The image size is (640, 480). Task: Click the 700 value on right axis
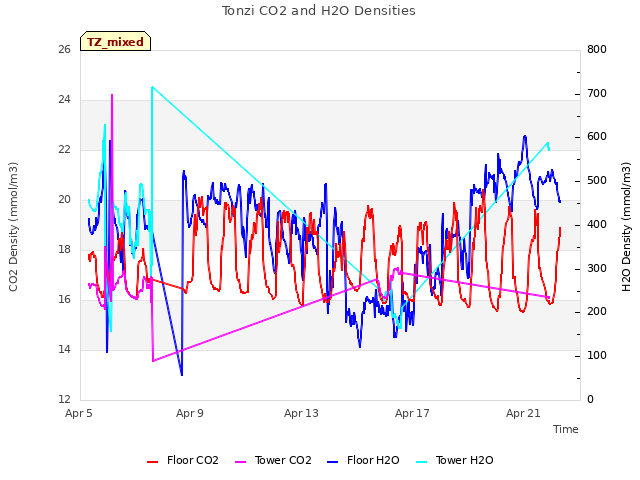pos(597,93)
